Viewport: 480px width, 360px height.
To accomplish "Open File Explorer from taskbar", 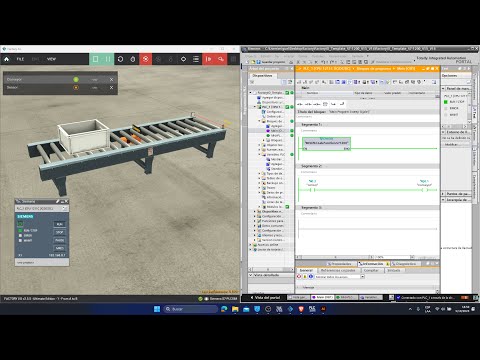I will 235,309.
